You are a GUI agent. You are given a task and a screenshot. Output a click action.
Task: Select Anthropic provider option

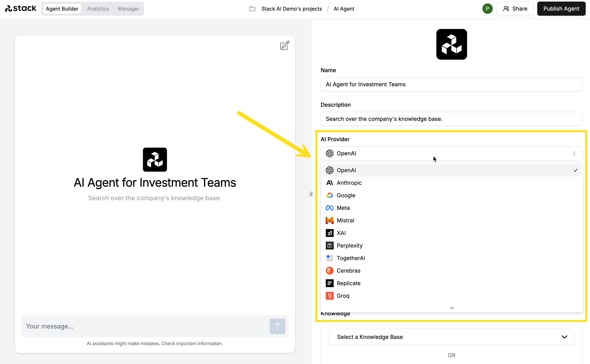click(452, 183)
